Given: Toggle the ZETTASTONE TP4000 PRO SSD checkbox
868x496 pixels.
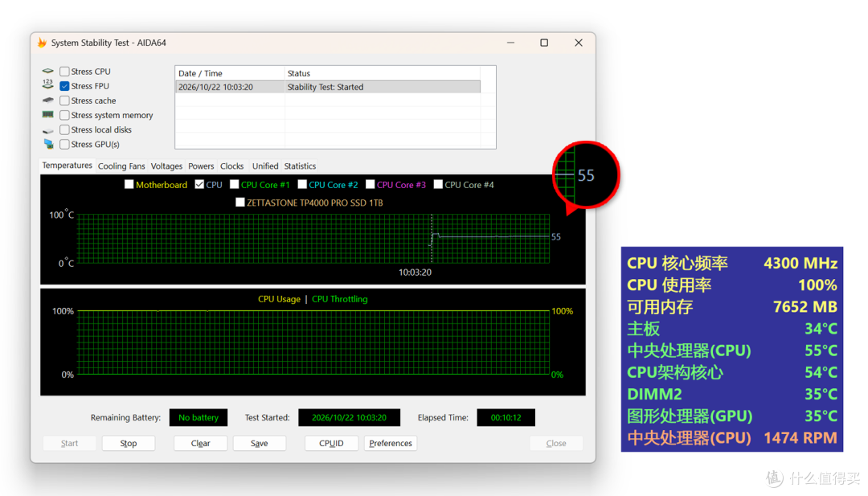Looking at the screenshot, I should (240, 203).
